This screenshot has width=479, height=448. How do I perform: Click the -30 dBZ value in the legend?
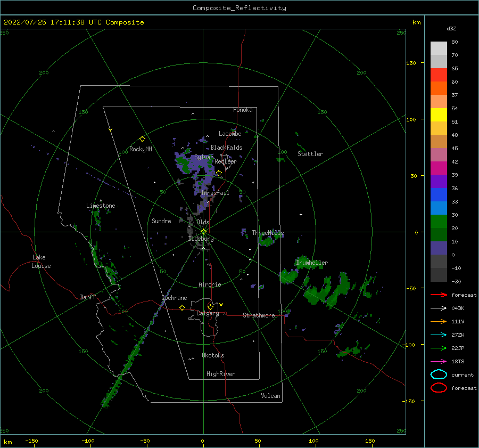[x=456, y=282]
